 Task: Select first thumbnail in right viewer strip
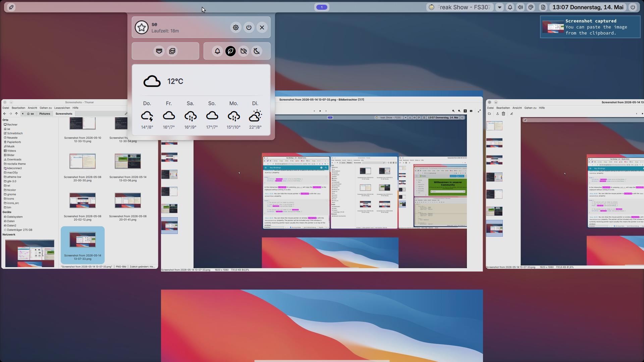pyautogui.click(x=494, y=126)
